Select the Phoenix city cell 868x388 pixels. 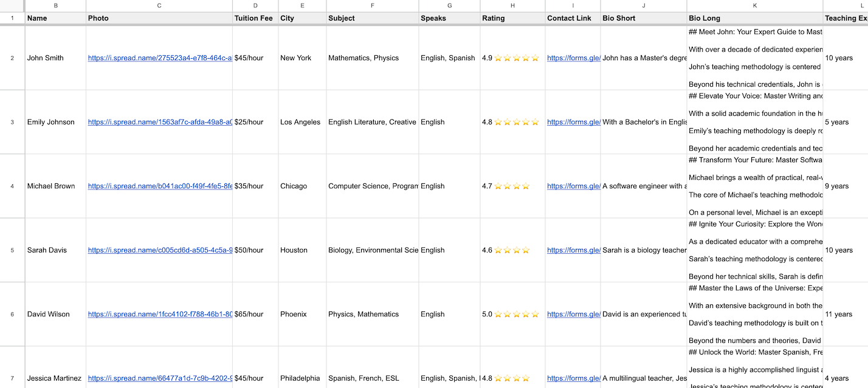tap(302, 315)
